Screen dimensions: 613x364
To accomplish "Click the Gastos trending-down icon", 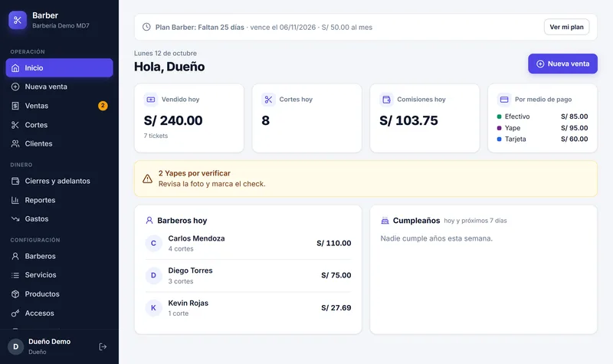I will coord(15,219).
